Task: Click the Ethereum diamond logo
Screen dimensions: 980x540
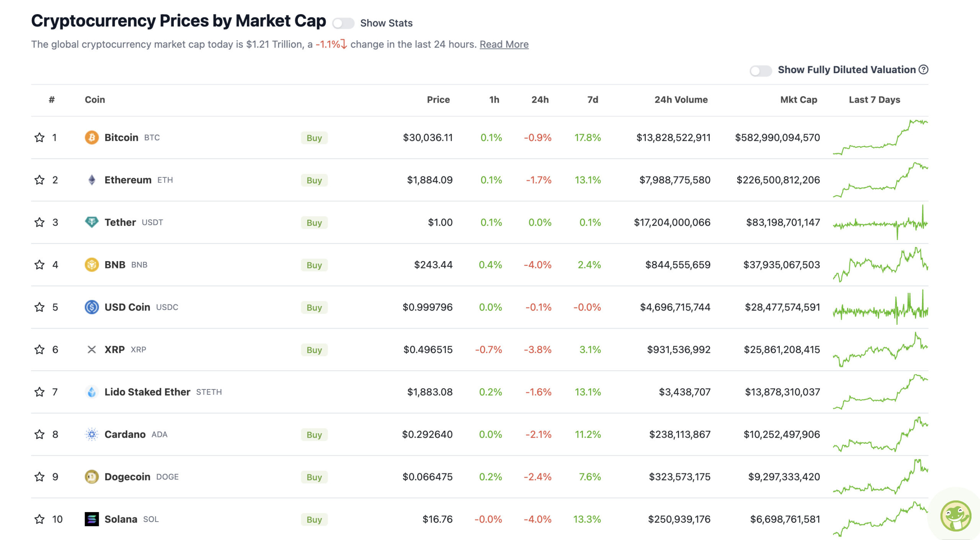Action: tap(91, 180)
